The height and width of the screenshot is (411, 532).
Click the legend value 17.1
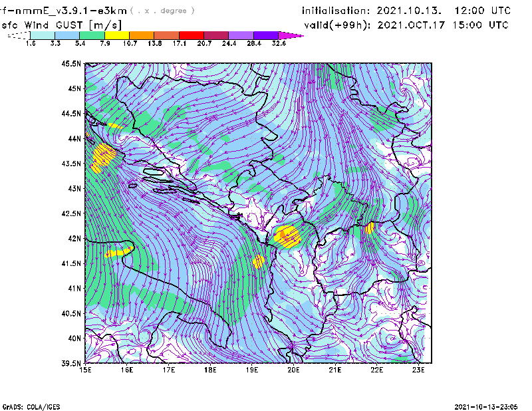click(x=180, y=43)
